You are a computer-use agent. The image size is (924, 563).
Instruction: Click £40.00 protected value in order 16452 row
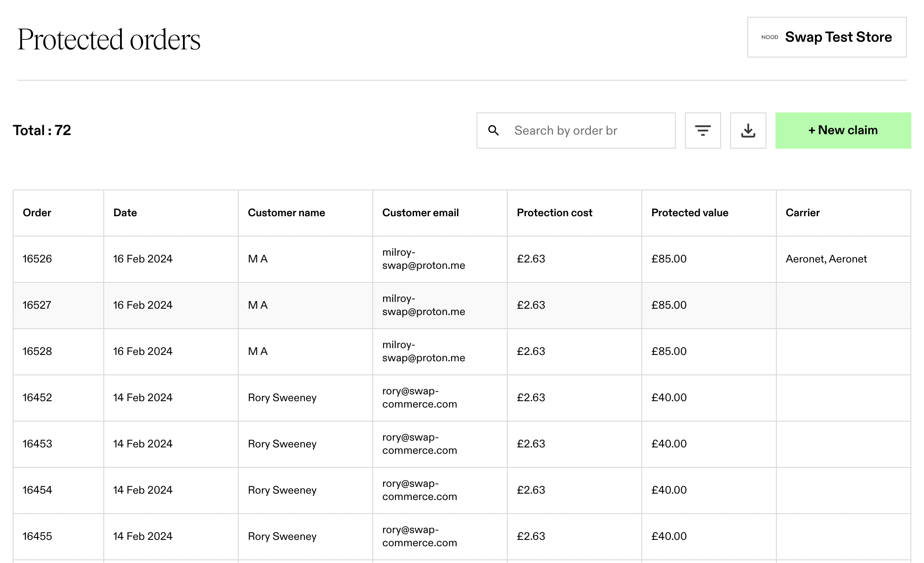tap(669, 398)
